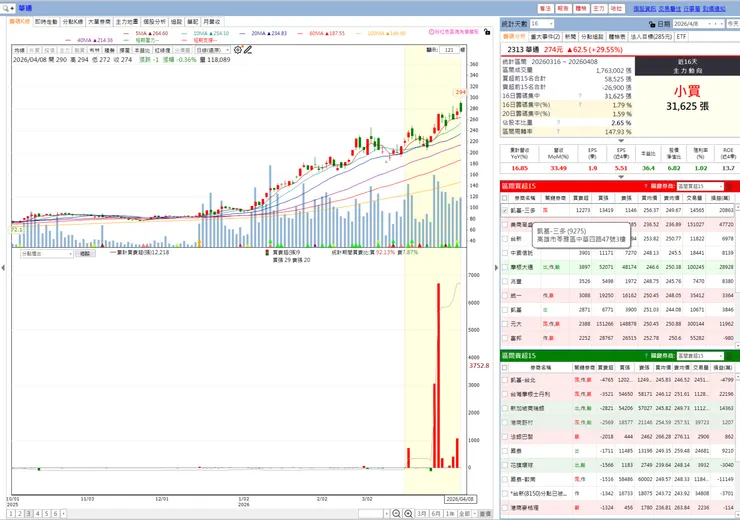Click the 今天 button beside the date

pyautogui.click(x=733, y=24)
